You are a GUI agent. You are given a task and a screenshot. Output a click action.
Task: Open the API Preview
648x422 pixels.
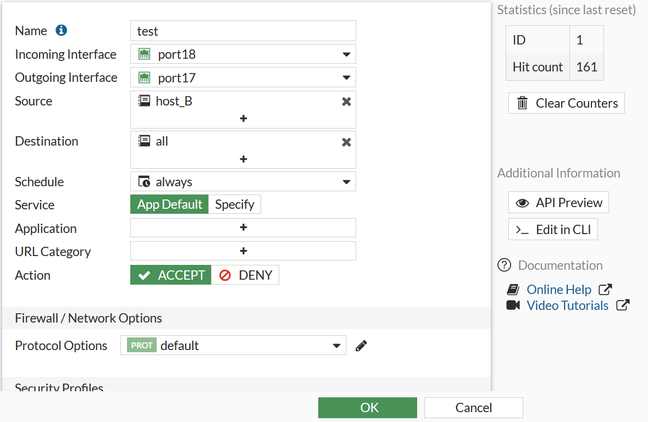click(558, 202)
